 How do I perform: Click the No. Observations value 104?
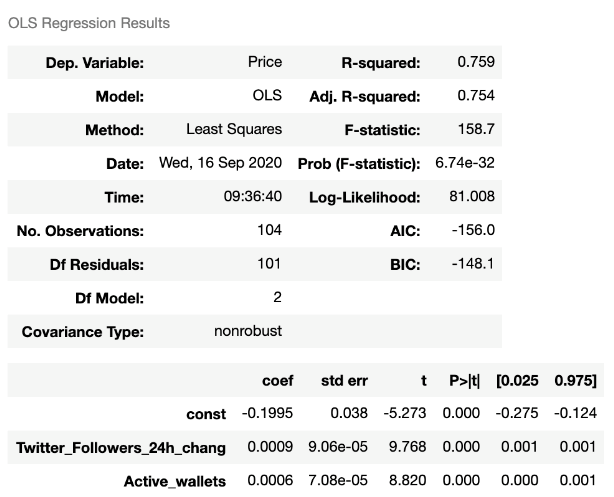pos(270,230)
